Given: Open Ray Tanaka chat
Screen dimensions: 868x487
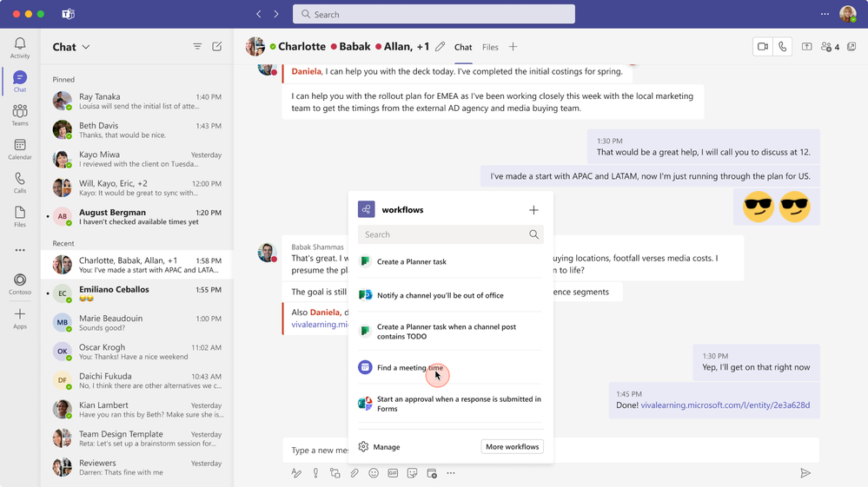Looking at the screenshot, I should tap(136, 102).
